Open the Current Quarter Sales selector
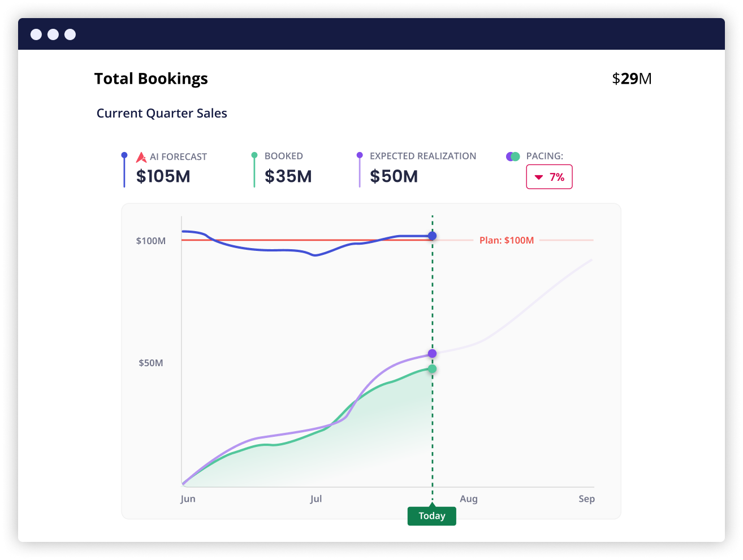The image size is (743, 560). coord(162,113)
